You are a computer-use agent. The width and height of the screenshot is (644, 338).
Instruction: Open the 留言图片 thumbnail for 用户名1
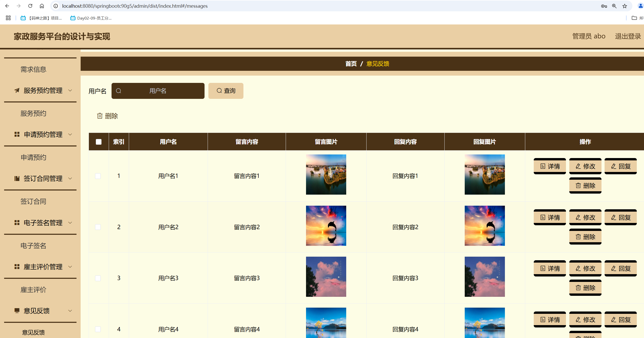[326, 175]
